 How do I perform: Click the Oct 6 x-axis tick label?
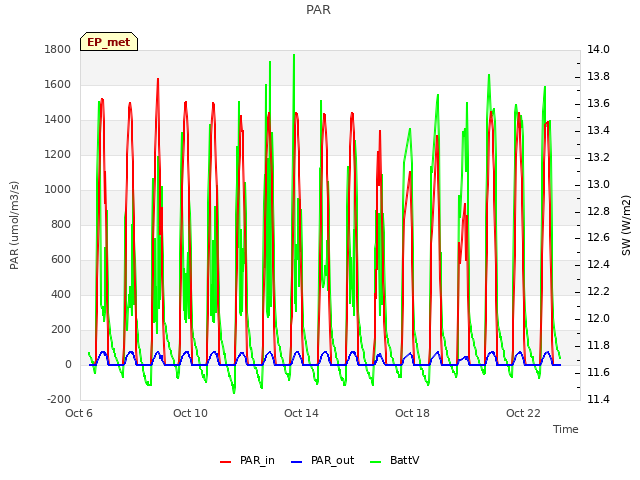tap(79, 413)
